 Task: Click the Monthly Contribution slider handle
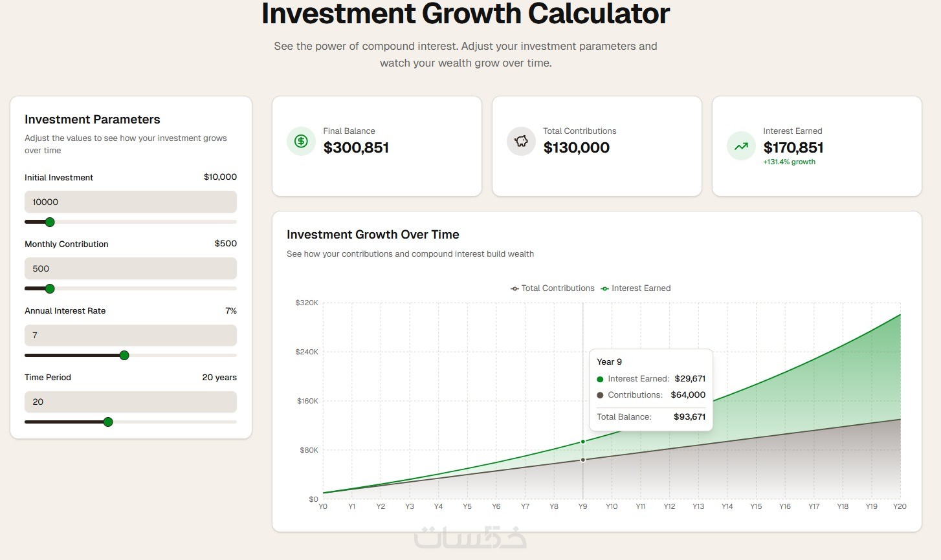tap(50, 288)
